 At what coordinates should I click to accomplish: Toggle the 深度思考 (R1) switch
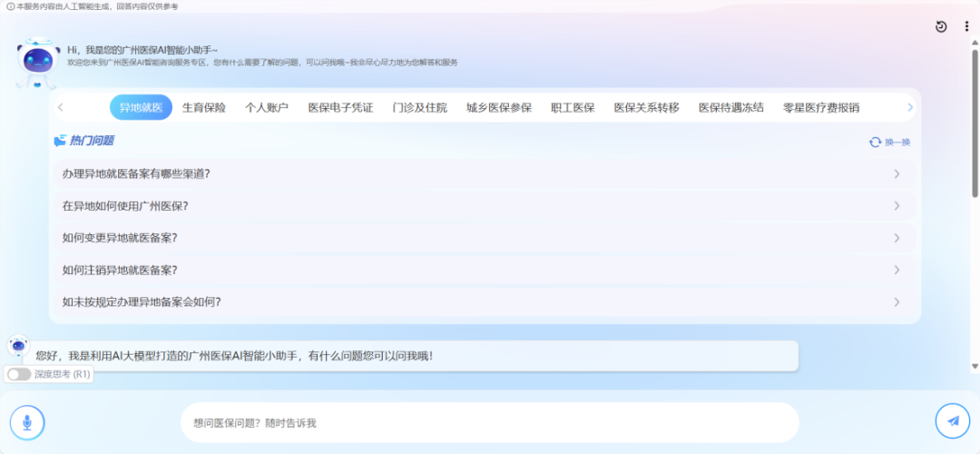tap(19, 374)
